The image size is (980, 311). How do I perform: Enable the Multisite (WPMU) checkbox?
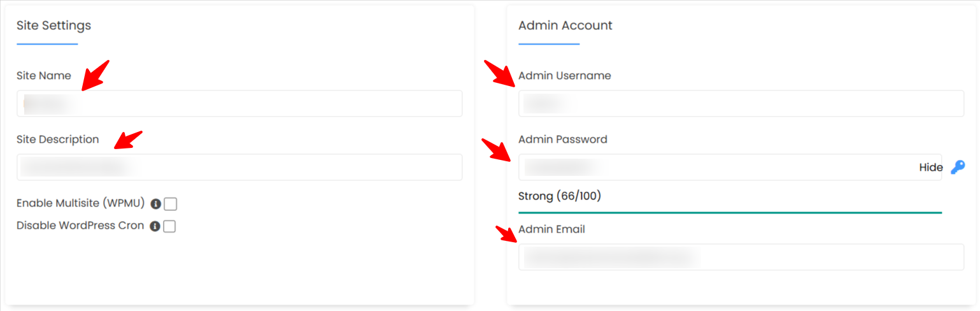(x=170, y=204)
